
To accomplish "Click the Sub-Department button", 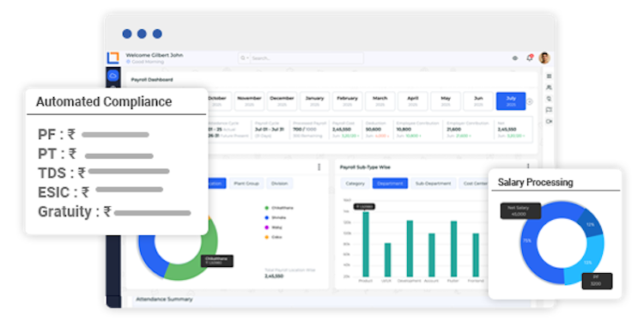I will pos(433,184).
